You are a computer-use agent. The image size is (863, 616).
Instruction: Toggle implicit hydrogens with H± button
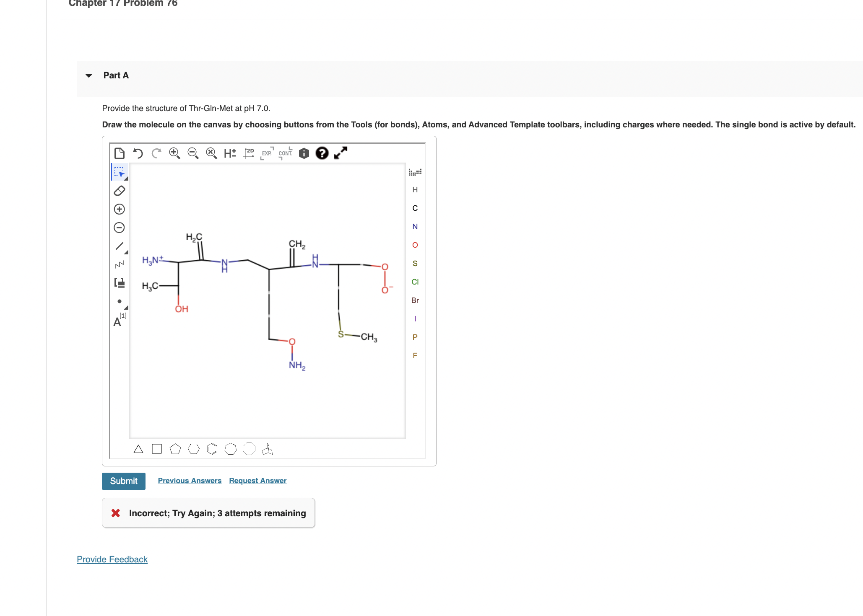(229, 153)
